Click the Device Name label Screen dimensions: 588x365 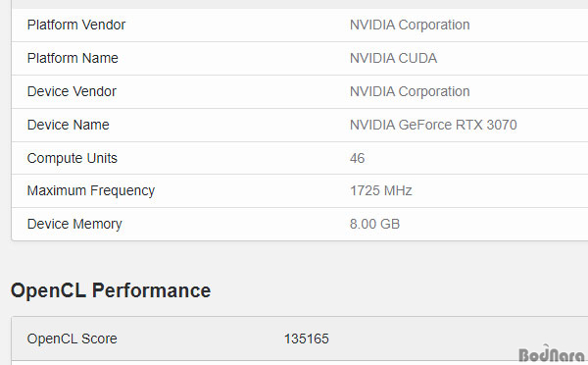point(69,125)
